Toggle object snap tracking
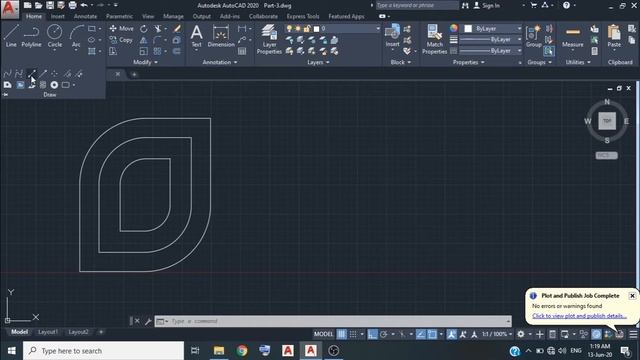Screen dimensions: 640x360 click(421, 334)
